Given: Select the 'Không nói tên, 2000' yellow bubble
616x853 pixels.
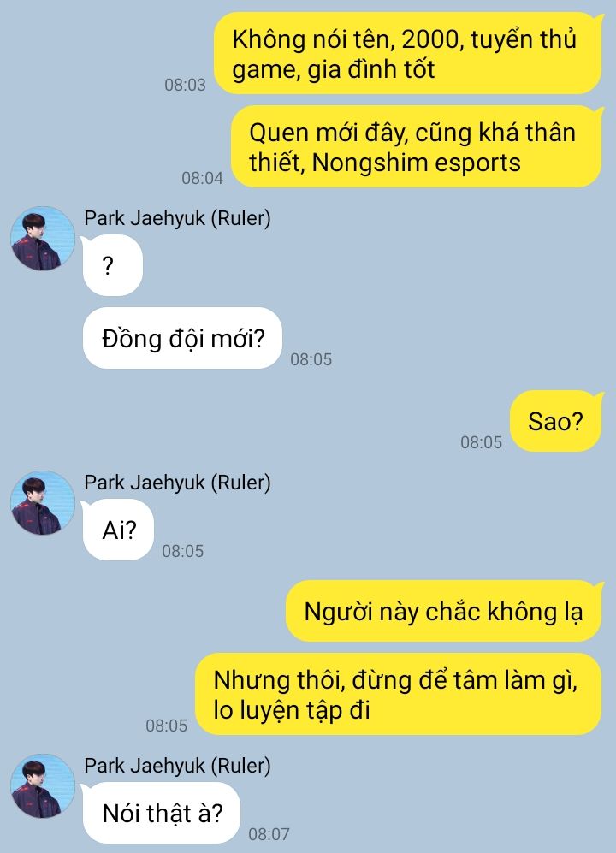Looking at the screenshot, I should (408, 54).
